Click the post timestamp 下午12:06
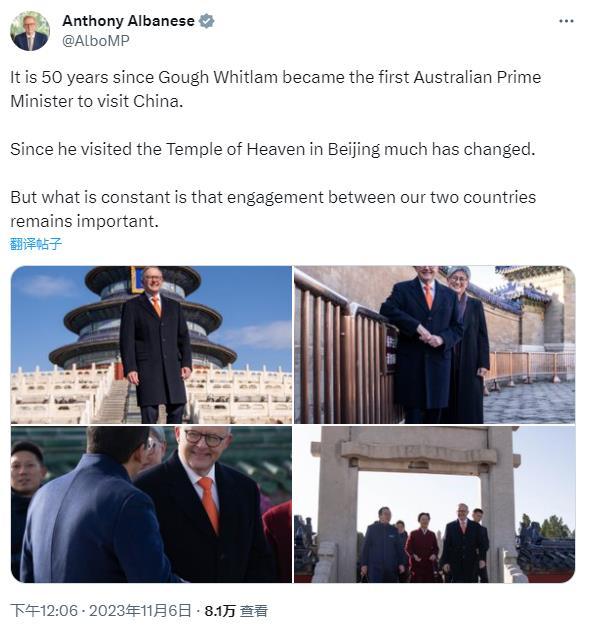The height and width of the screenshot is (634, 592). point(44,611)
